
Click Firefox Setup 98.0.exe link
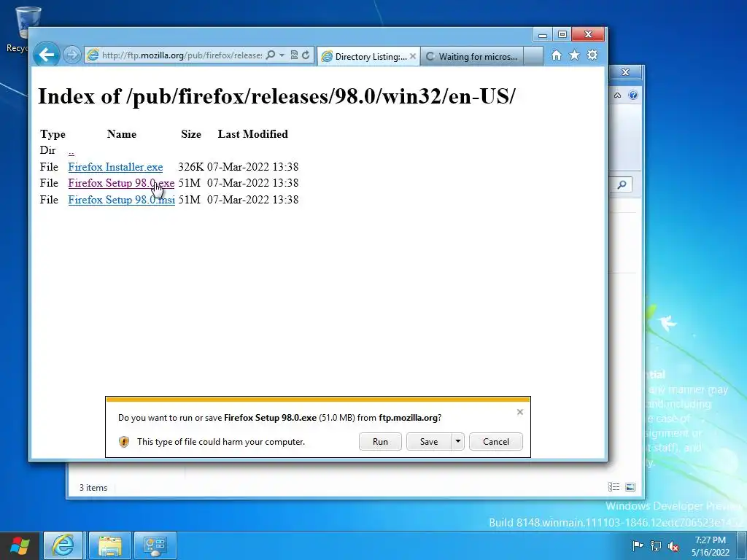click(x=121, y=183)
